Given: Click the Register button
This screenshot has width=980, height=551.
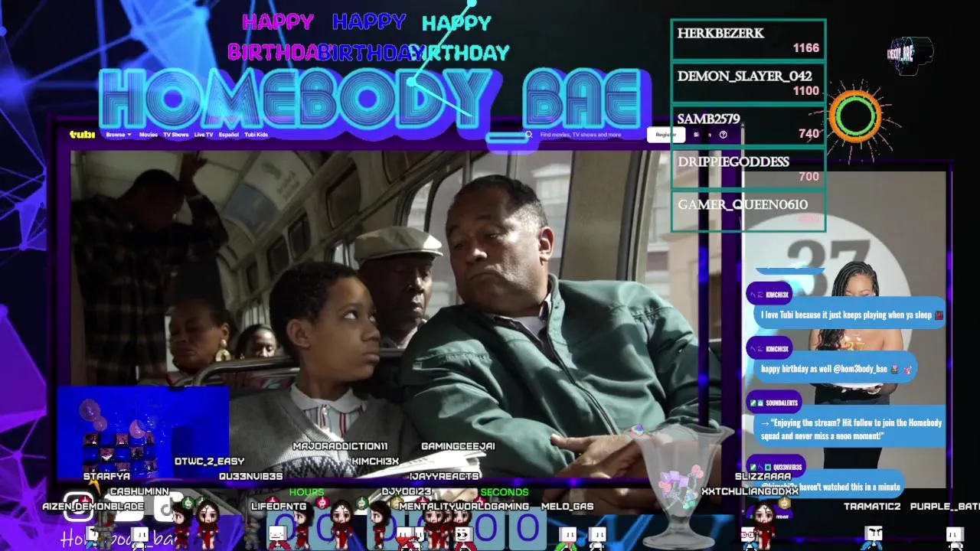Looking at the screenshot, I should [665, 135].
